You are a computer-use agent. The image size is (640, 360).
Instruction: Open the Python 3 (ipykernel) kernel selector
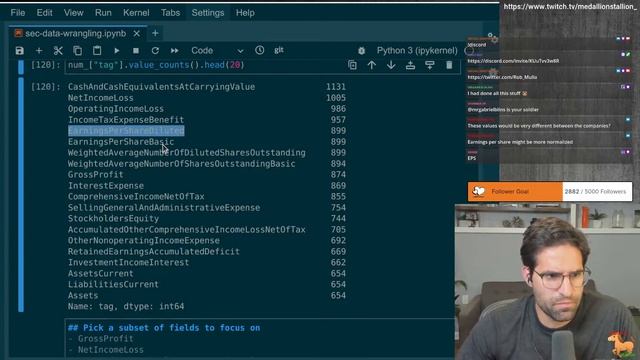tap(417, 51)
